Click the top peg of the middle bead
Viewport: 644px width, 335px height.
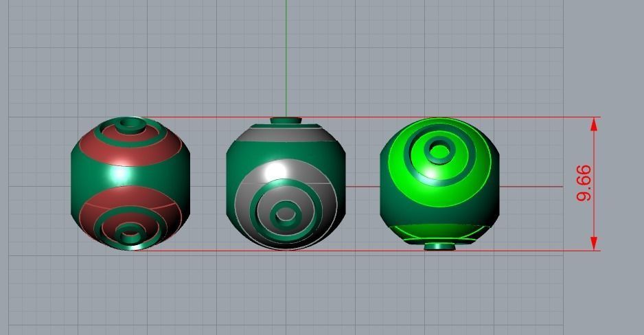[286, 121]
